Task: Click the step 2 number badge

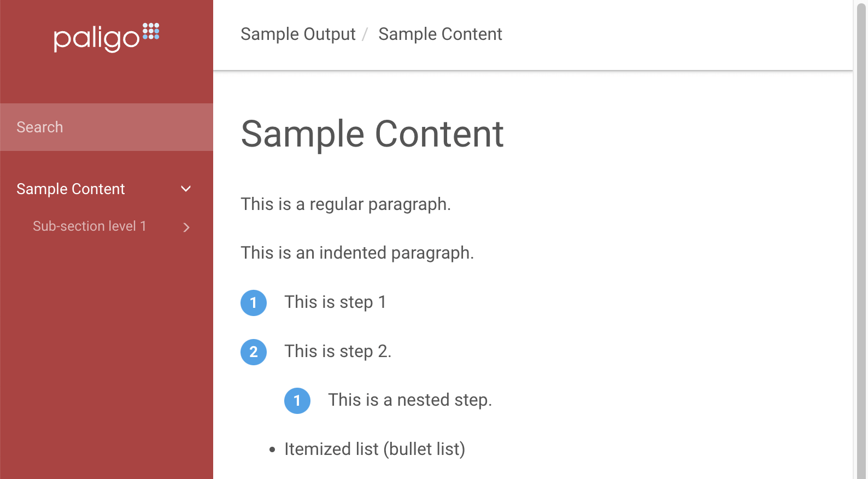Action: [x=254, y=352]
